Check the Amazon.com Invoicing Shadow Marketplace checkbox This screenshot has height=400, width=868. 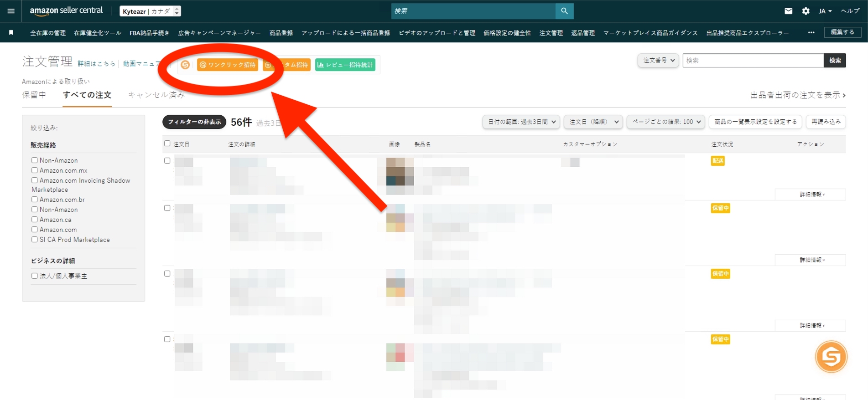(34, 180)
